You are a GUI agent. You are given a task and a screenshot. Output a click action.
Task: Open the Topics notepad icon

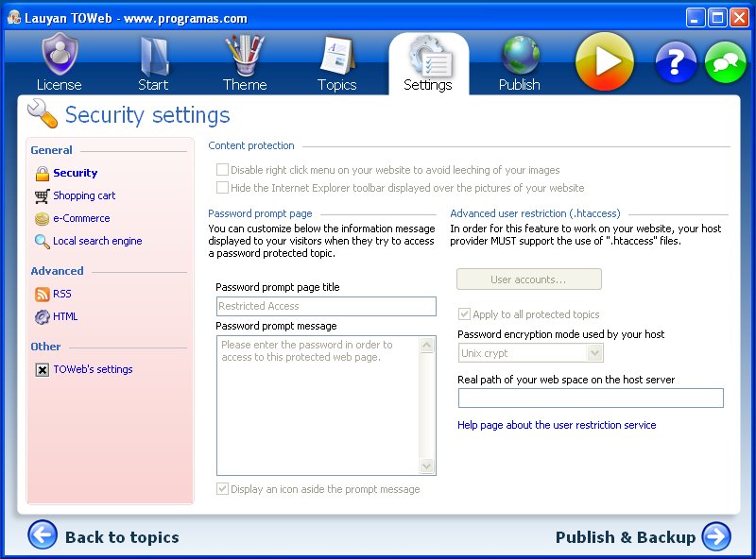pos(337,55)
